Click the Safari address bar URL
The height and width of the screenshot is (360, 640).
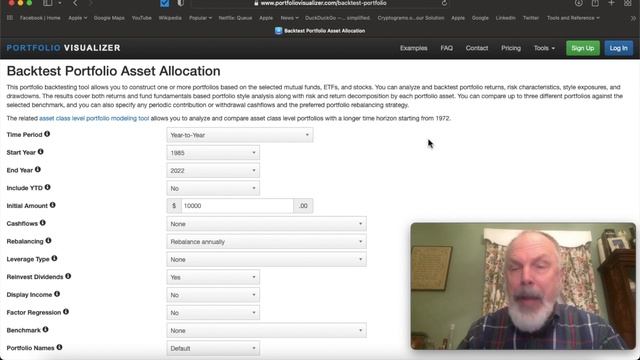coord(323,3)
